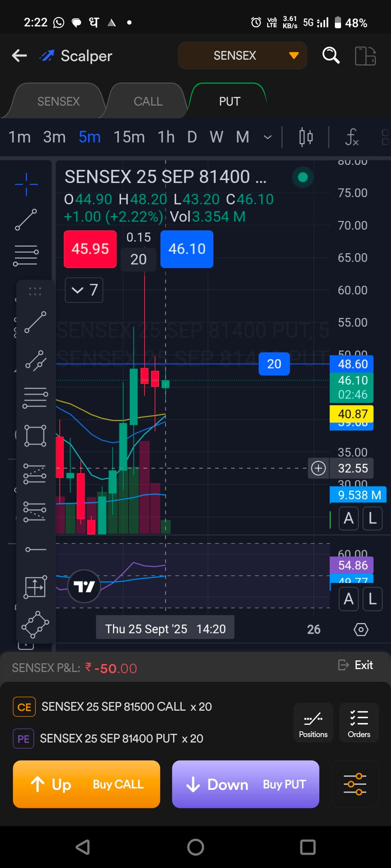Toggle auto scale A on price chart
Viewport: 391px width, 868px height.
[x=348, y=518]
